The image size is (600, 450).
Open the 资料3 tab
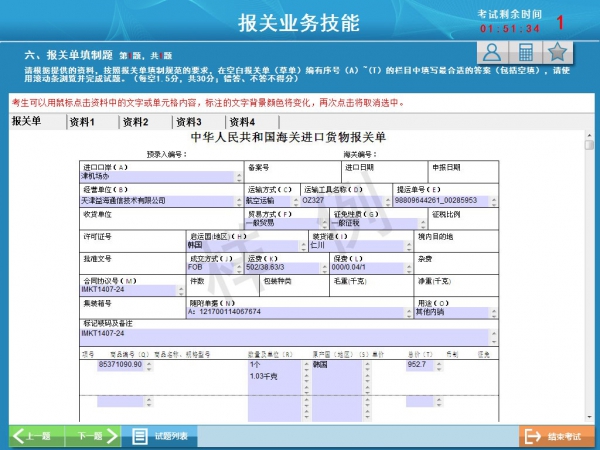tap(188, 122)
